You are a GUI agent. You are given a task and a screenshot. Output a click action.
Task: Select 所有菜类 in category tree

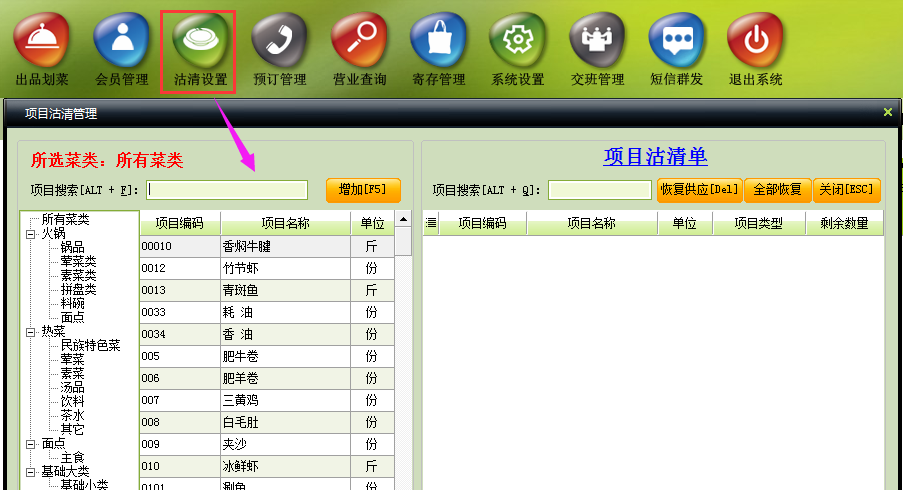click(65, 219)
